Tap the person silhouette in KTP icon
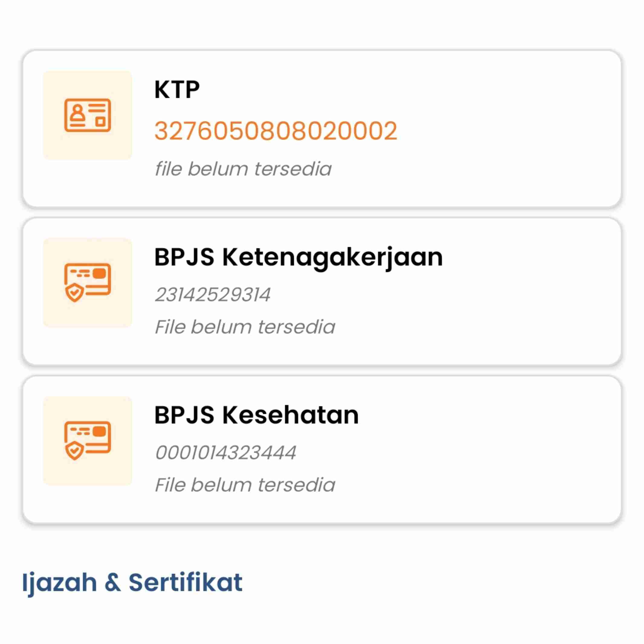Image resolution: width=644 pixels, height=644 pixels. [78, 113]
